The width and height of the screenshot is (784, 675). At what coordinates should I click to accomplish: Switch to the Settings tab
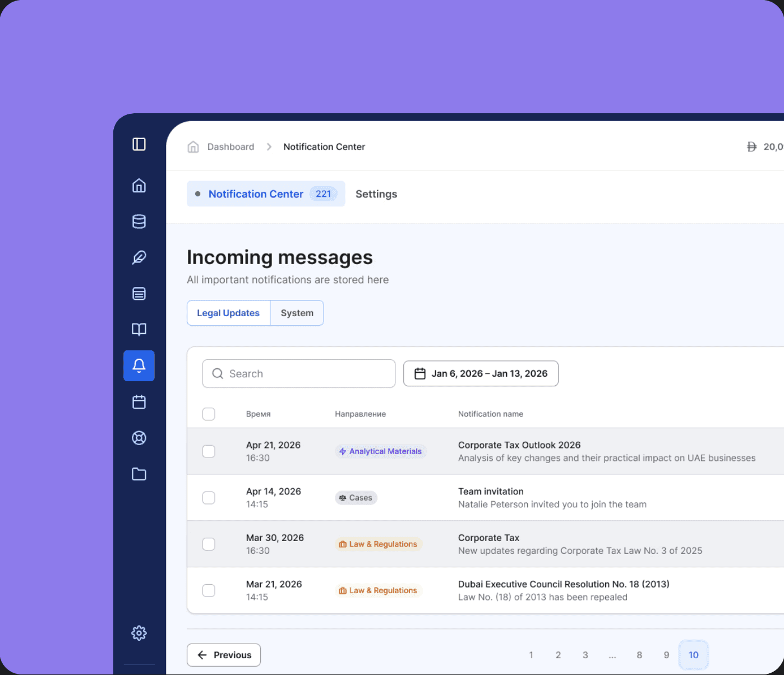click(x=376, y=194)
